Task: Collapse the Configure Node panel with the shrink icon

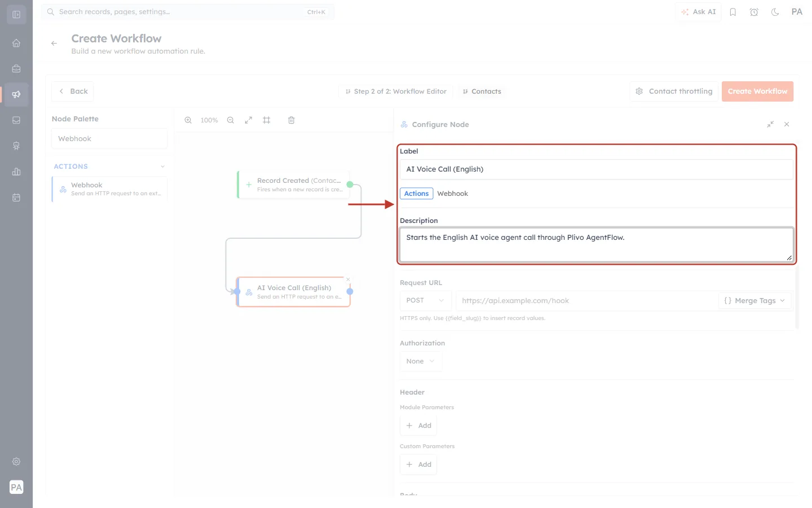Action: click(770, 124)
